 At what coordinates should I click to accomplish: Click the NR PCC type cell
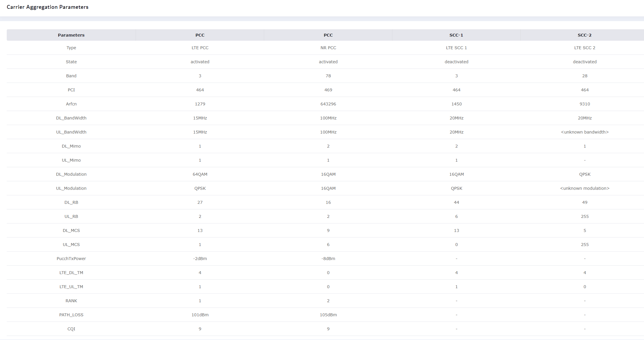(x=328, y=48)
